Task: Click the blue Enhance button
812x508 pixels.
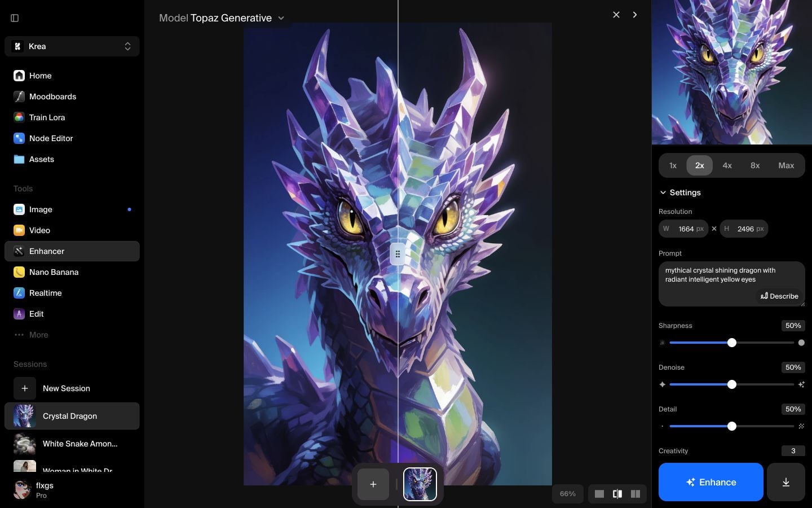Action: click(x=711, y=482)
